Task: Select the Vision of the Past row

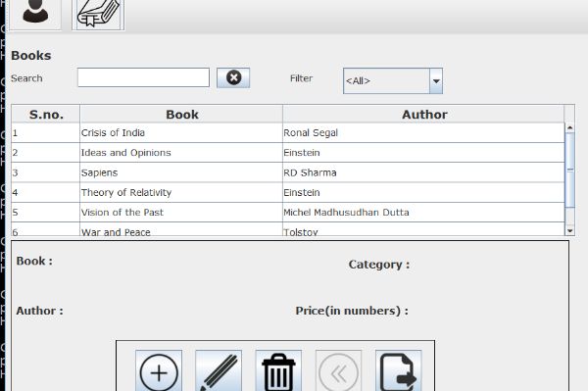Action: pyautogui.click(x=288, y=213)
